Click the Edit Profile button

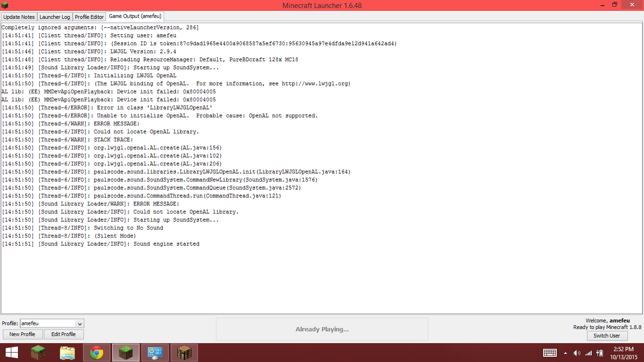(64, 334)
